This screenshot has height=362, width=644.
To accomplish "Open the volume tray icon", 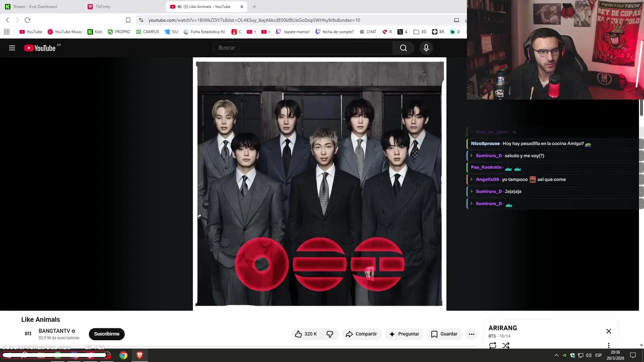I will click(x=589, y=355).
